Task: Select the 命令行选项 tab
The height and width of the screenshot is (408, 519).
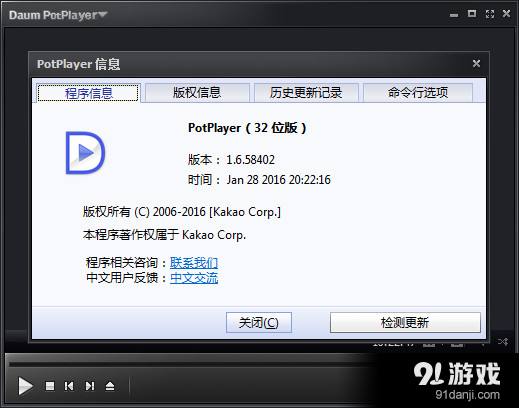Action: 418,93
